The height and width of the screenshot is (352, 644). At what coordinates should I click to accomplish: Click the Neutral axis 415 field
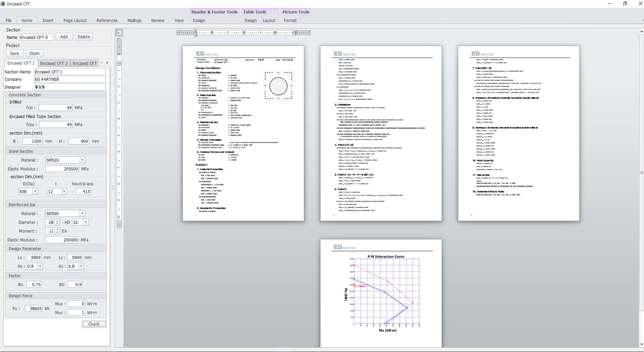[x=83, y=191]
